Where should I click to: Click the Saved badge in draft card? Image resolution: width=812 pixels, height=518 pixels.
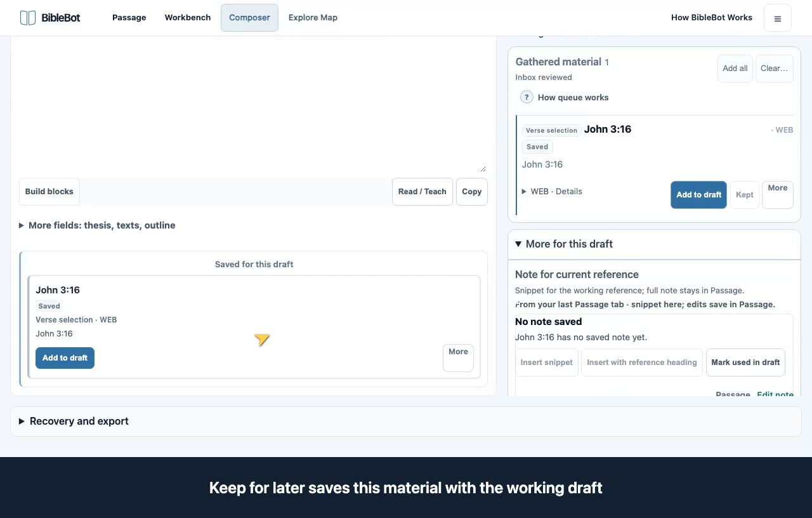(49, 306)
